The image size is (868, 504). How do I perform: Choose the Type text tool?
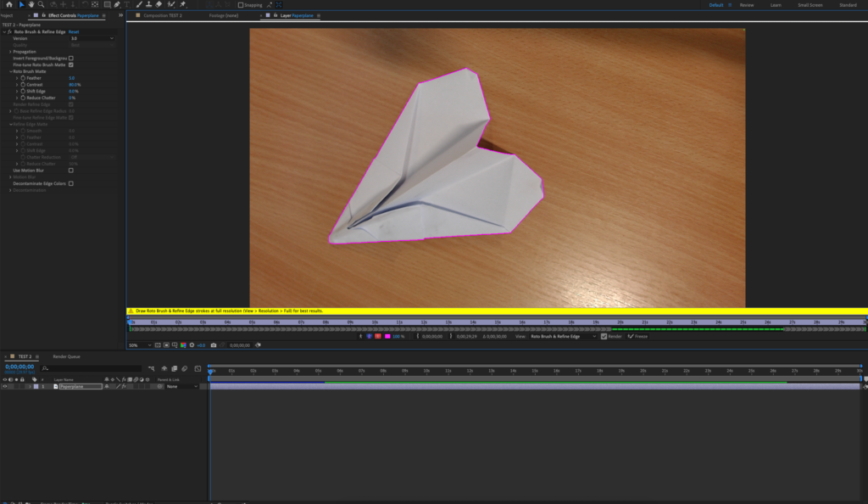[127, 4]
